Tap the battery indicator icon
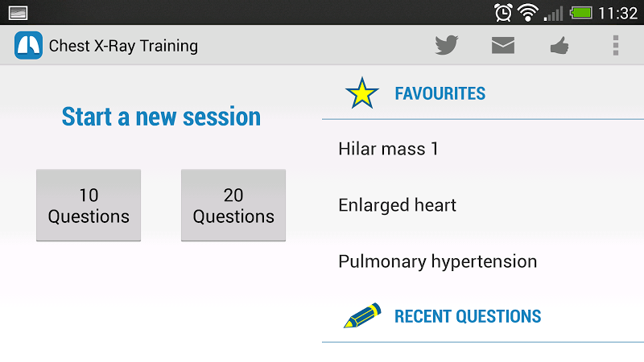 pyautogui.click(x=580, y=12)
